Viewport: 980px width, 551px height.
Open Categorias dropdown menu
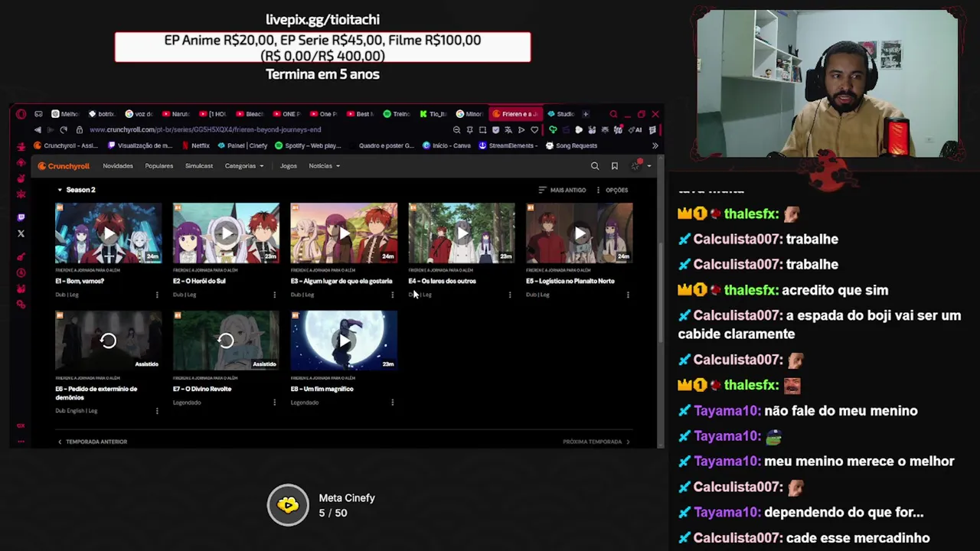[244, 166]
